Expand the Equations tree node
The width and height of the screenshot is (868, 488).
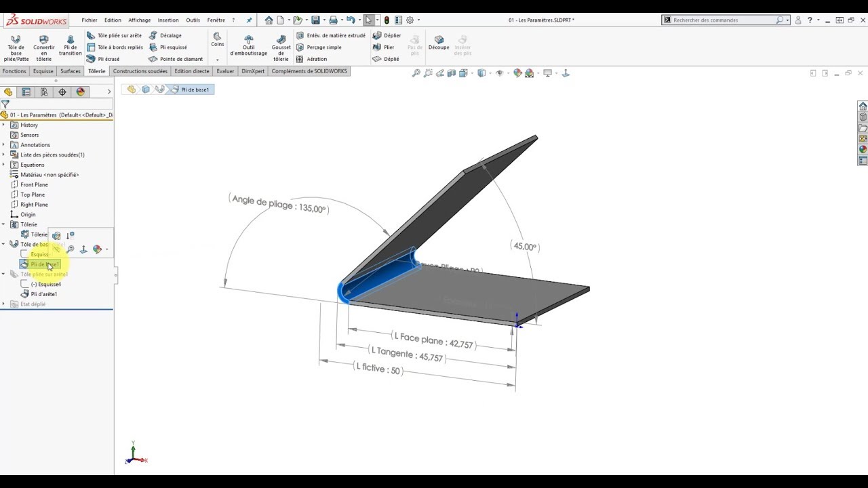click(x=3, y=165)
